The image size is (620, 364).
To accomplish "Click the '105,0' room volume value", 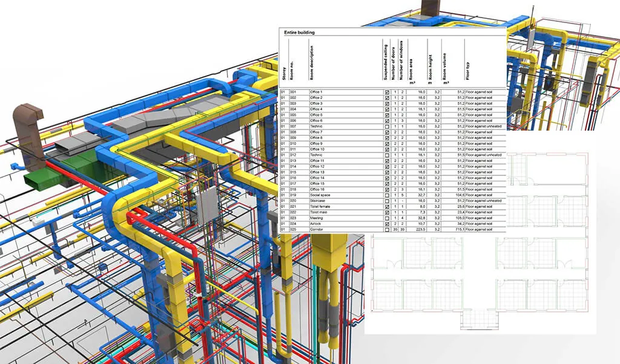I will (x=460, y=218).
